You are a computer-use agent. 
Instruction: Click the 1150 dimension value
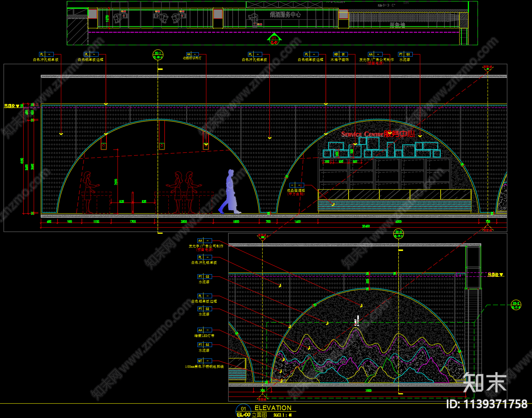click(96, 222)
